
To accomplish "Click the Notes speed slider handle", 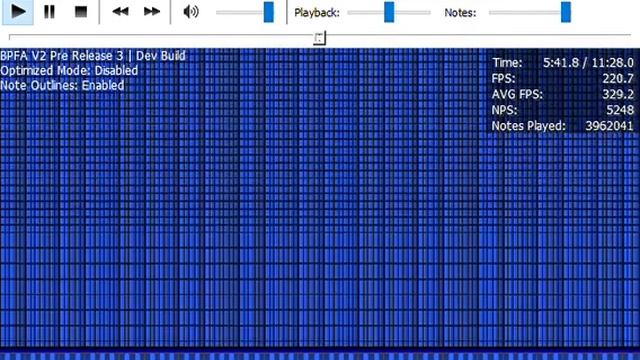I will (566, 12).
